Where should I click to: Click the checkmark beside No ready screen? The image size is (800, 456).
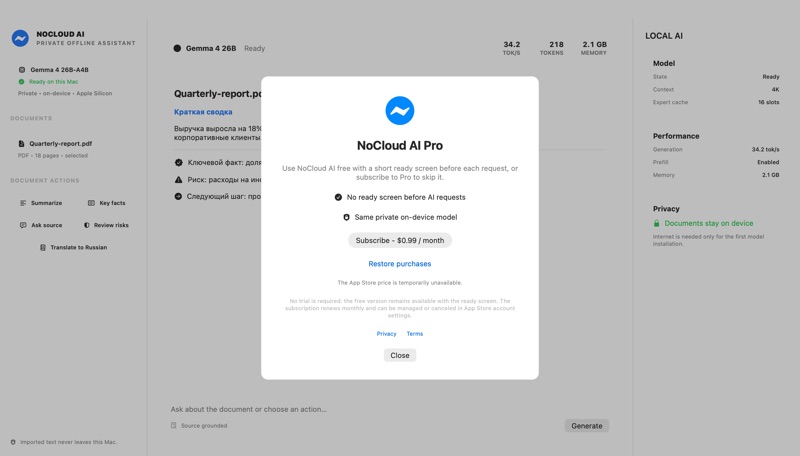[338, 197]
